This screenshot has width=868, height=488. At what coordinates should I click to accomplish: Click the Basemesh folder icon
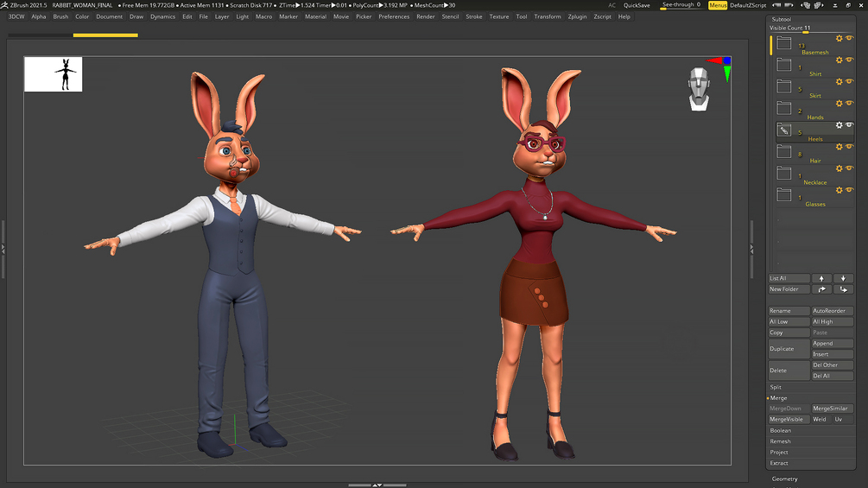point(784,43)
